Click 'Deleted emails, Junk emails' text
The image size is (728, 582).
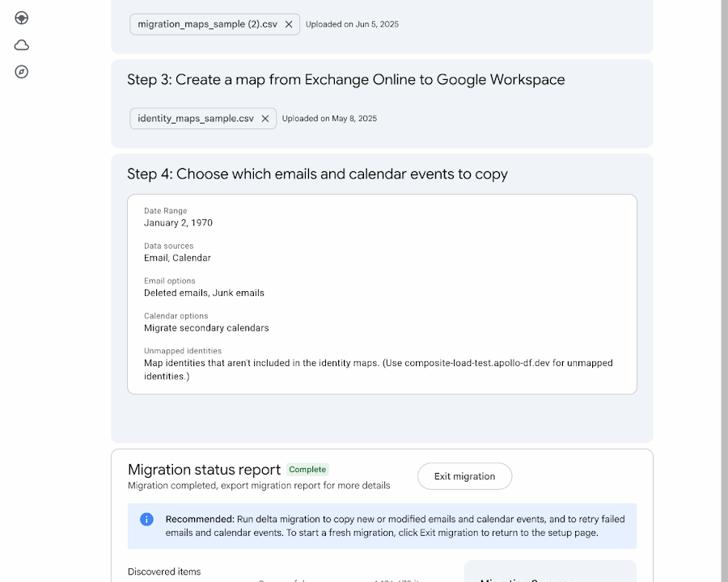tap(204, 293)
